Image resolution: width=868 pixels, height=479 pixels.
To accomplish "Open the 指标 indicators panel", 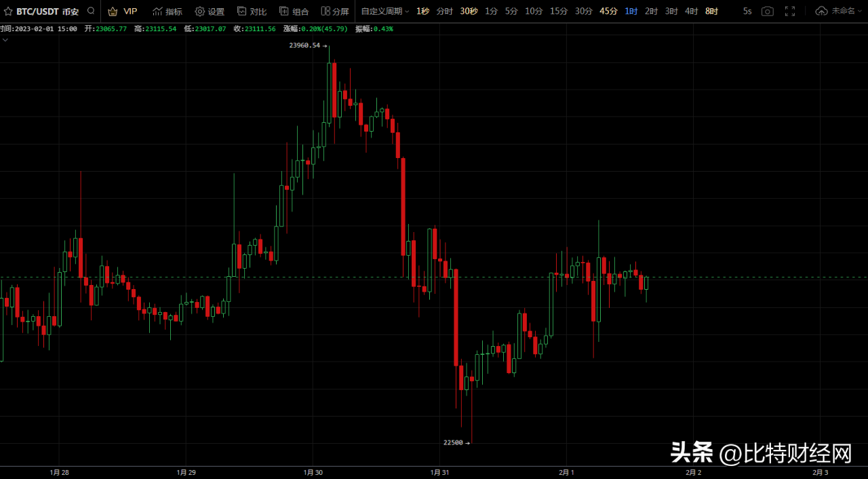I will click(167, 12).
